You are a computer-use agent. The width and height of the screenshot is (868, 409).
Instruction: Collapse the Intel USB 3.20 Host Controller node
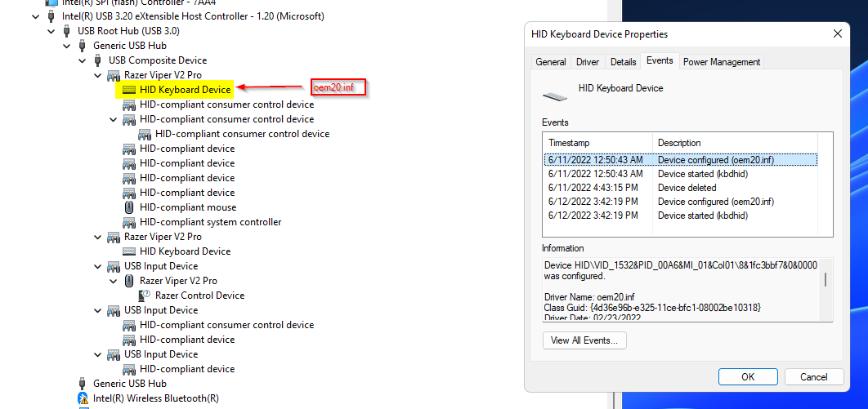click(36, 16)
